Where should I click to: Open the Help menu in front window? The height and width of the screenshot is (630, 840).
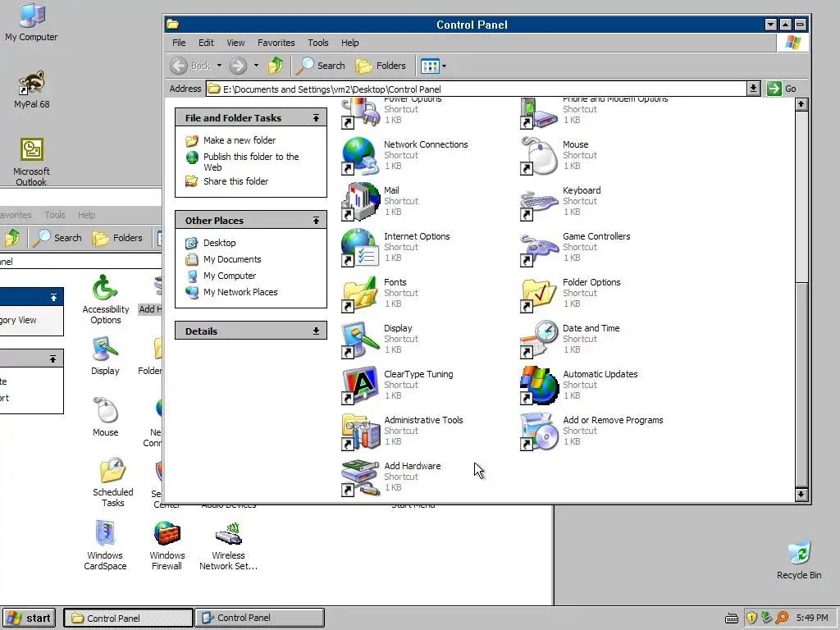click(x=349, y=43)
